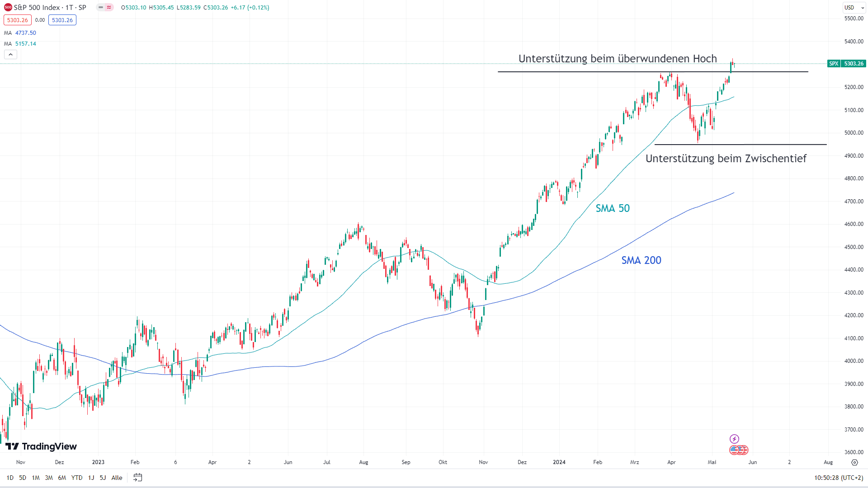This screenshot has width=868, height=488.
Task: Select annotation 'Unterstützung beim Zwischentief'
Action: pos(726,159)
